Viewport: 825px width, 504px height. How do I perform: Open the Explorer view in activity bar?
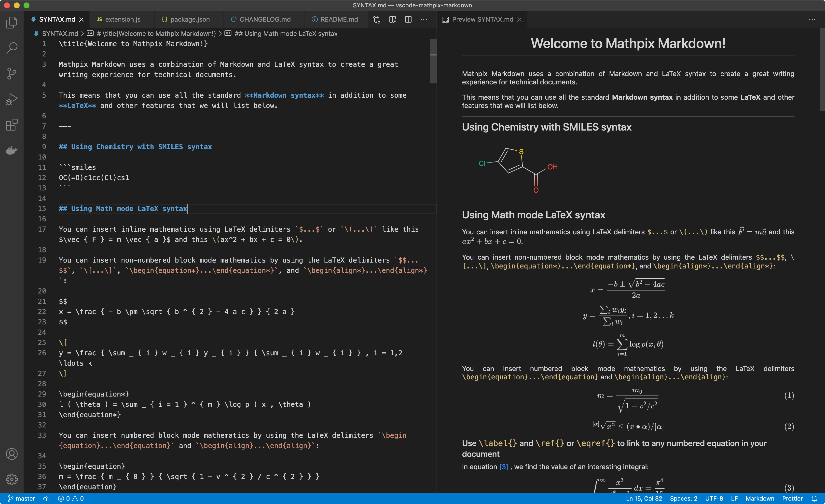click(12, 23)
